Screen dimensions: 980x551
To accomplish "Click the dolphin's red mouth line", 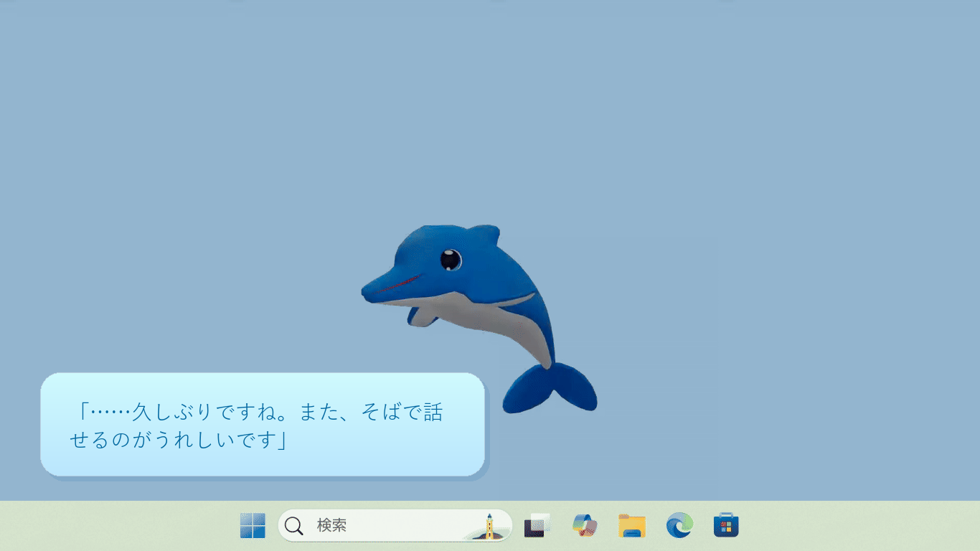I will (398, 283).
